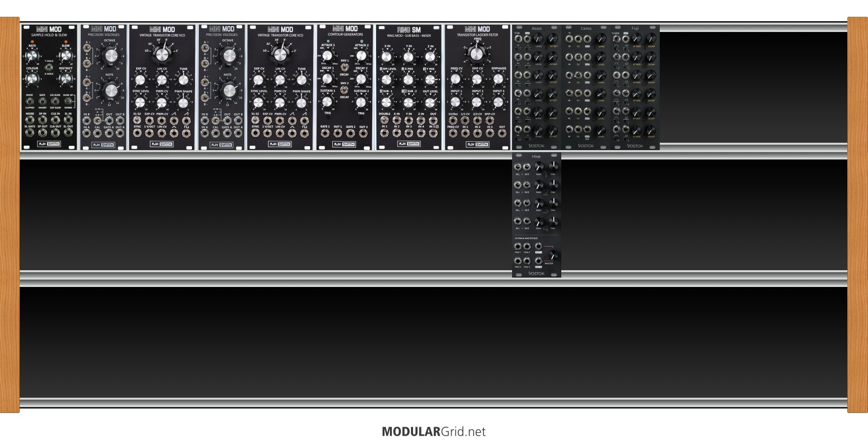
Task: Click the RESTRICT knob
Action: click(x=66, y=78)
